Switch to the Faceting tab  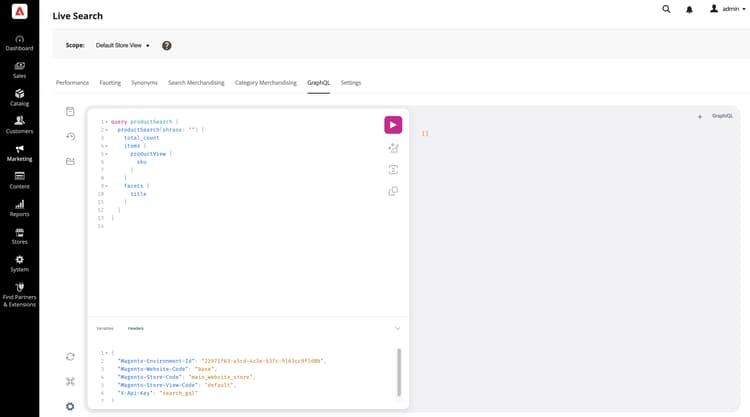(110, 83)
